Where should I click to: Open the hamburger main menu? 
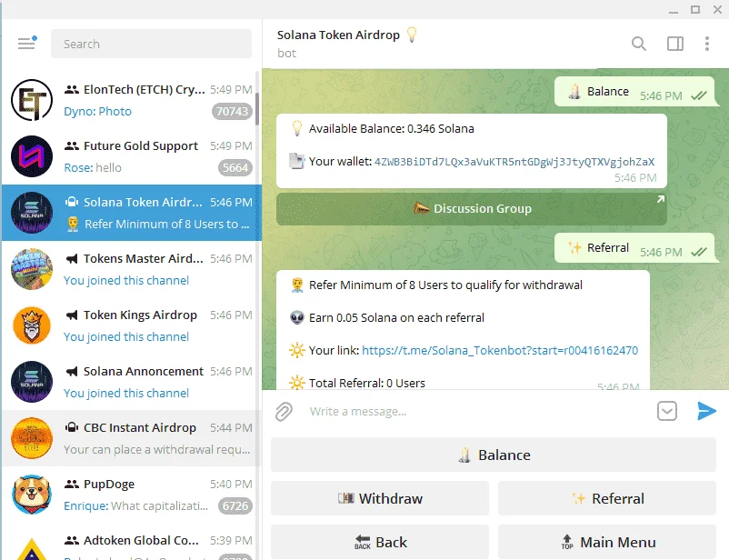tap(26, 44)
